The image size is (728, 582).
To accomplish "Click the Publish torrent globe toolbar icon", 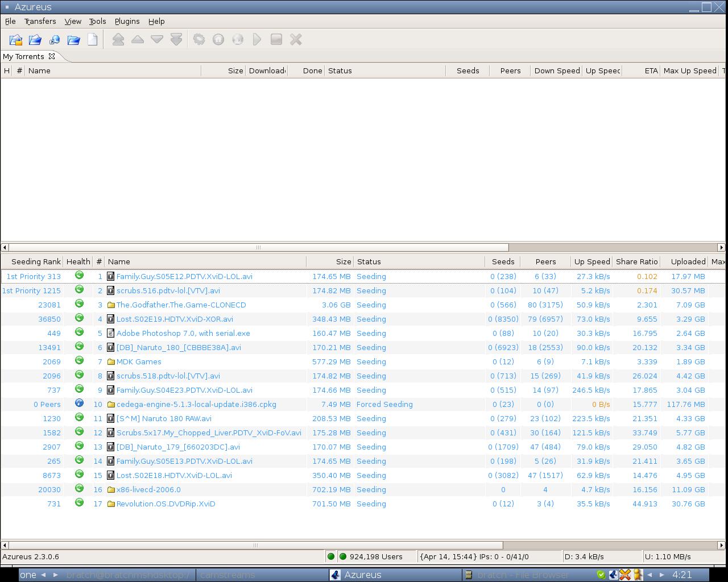I will click(238, 40).
